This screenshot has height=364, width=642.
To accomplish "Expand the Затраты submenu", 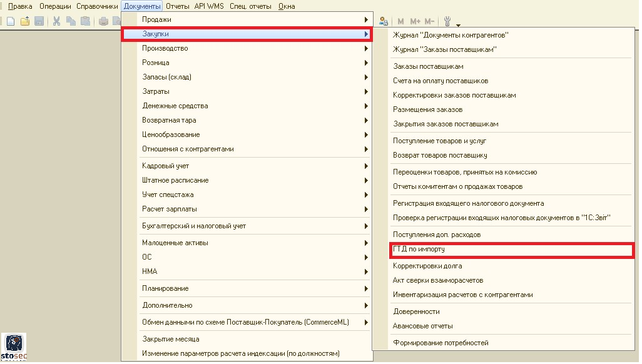I will [247, 91].
